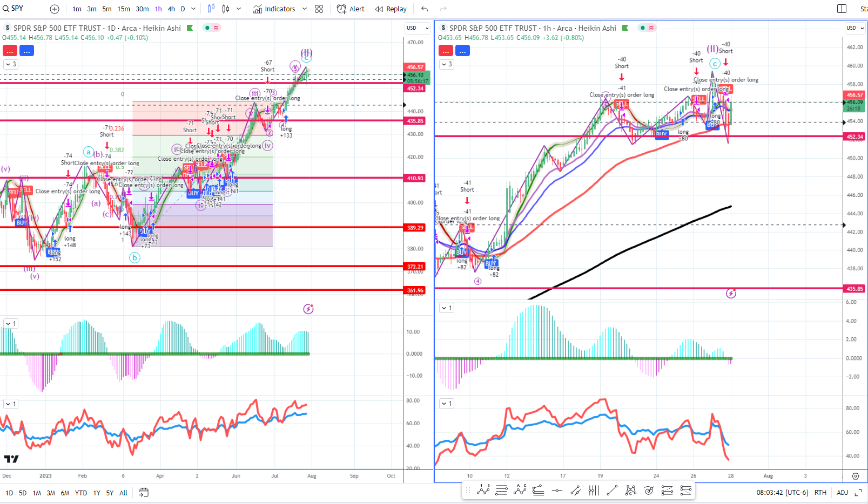Switch to the 15m timeframe

(x=124, y=9)
